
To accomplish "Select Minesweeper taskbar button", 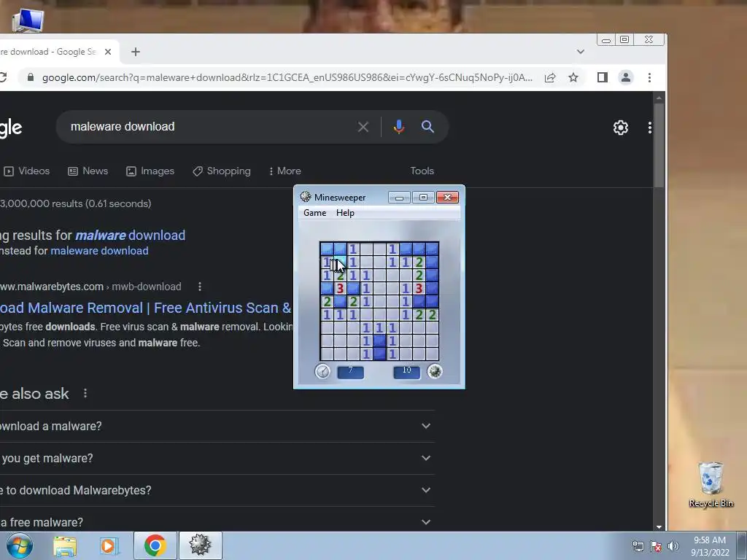I will [x=200, y=545].
